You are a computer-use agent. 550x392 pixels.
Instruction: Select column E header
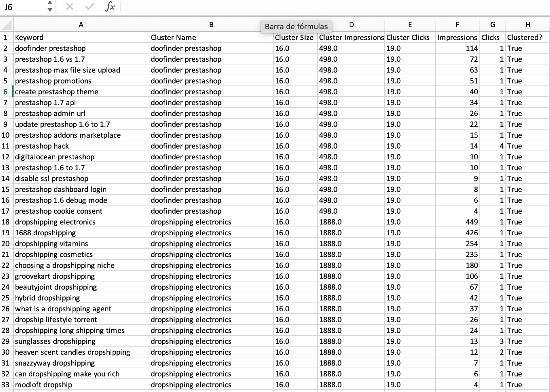[x=410, y=24]
